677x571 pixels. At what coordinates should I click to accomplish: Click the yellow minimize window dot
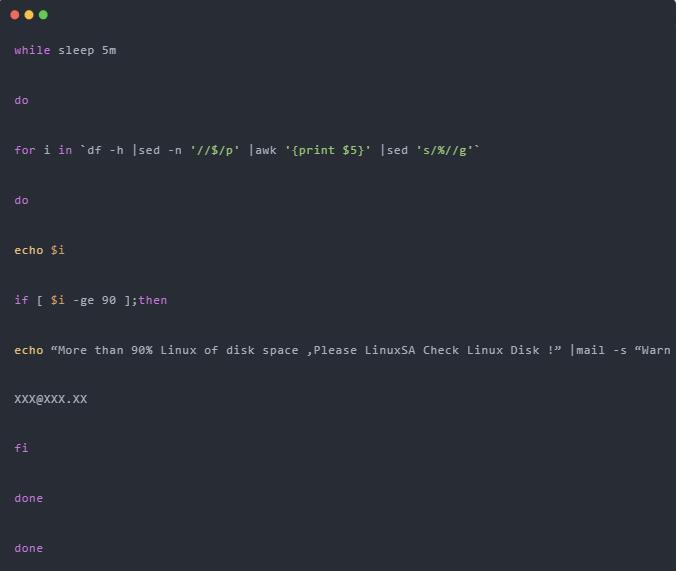(x=29, y=15)
